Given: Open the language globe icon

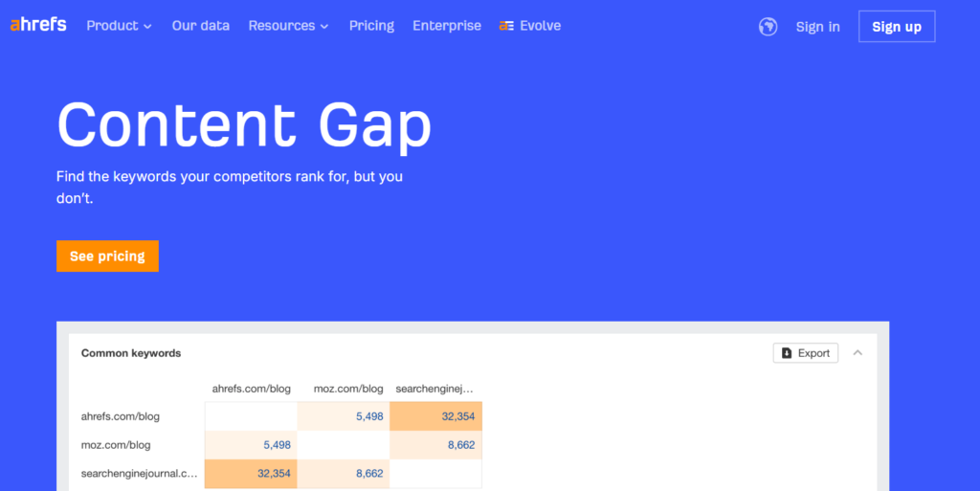Looking at the screenshot, I should [x=768, y=26].
